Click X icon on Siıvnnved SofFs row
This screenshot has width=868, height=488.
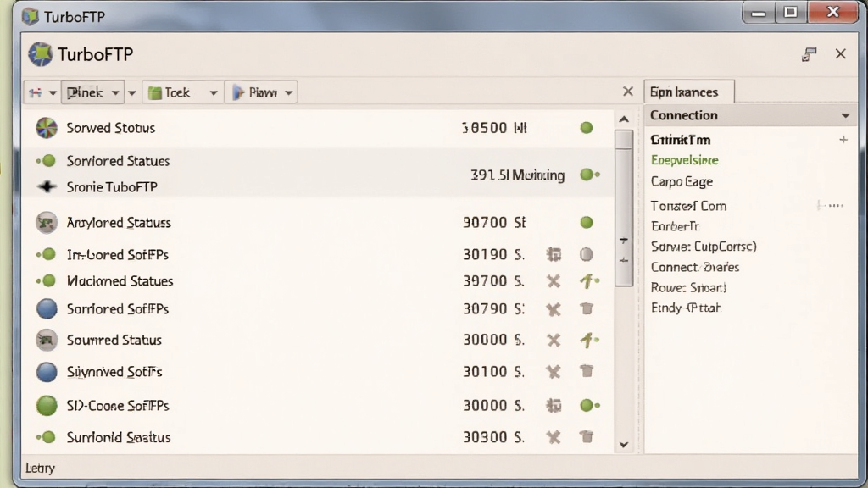pos(554,372)
